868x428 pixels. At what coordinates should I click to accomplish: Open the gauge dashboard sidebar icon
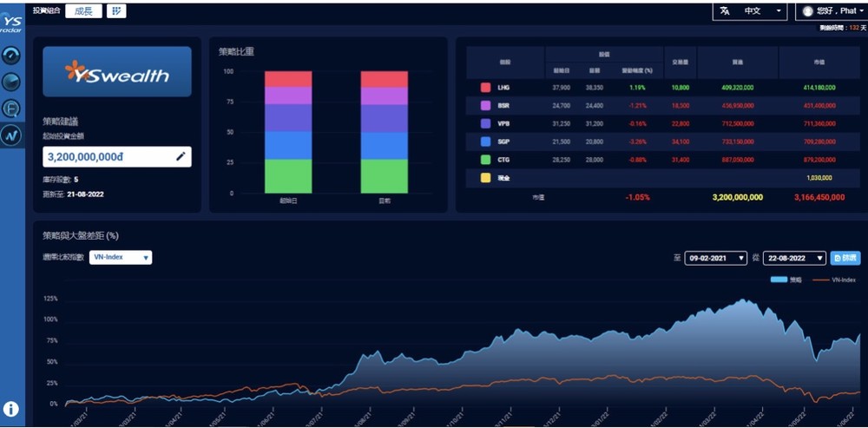click(11, 56)
